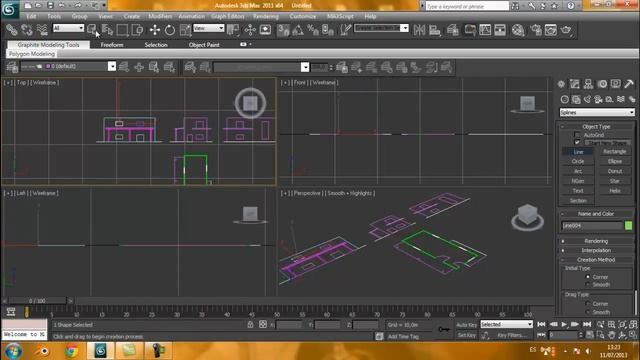Open the Rendering menu
Screen dimensions: 640x360
[266, 16]
